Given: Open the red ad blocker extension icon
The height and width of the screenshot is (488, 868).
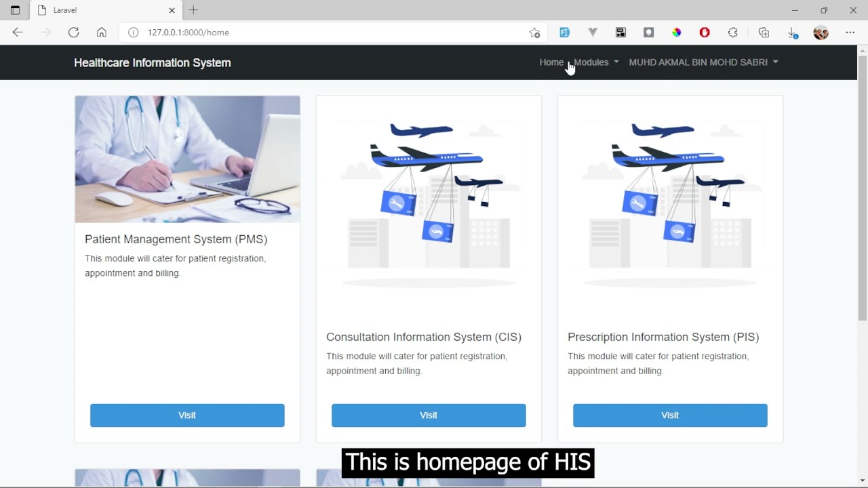Looking at the screenshot, I should point(705,33).
